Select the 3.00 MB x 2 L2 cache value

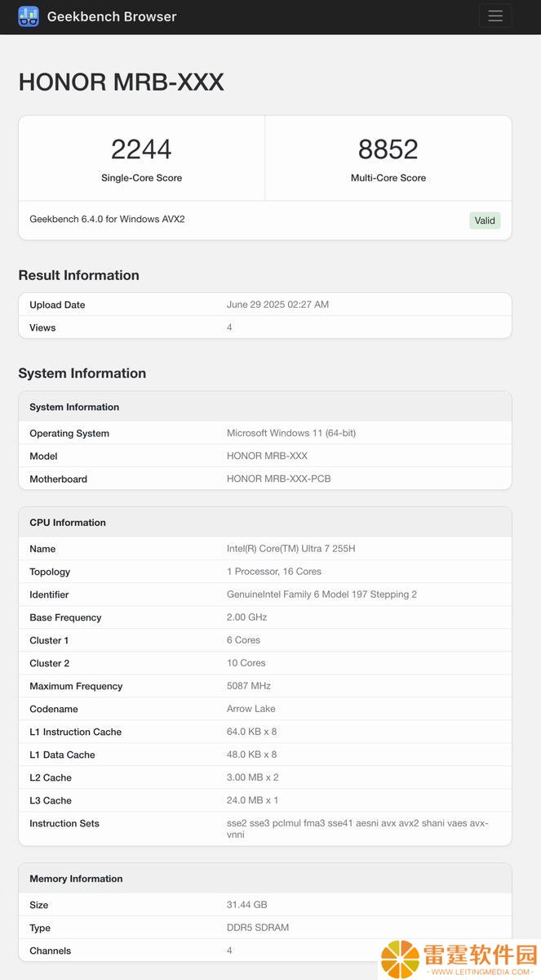(x=253, y=777)
